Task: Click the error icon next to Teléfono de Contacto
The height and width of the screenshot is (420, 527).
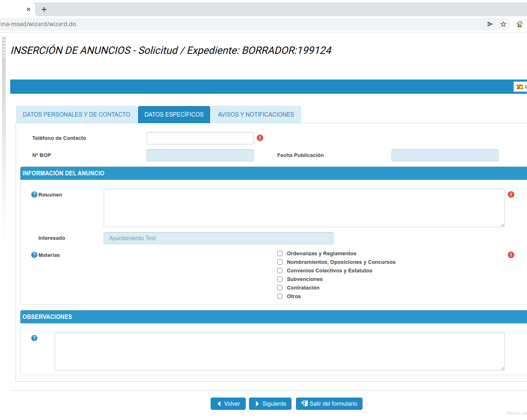Action: pyautogui.click(x=260, y=138)
